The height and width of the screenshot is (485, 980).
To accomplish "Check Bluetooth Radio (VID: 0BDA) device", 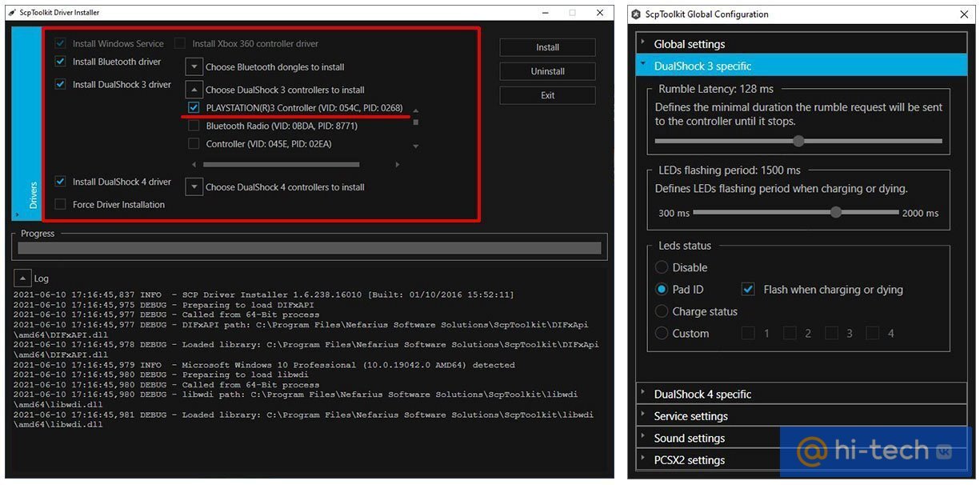I will [194, 126].
